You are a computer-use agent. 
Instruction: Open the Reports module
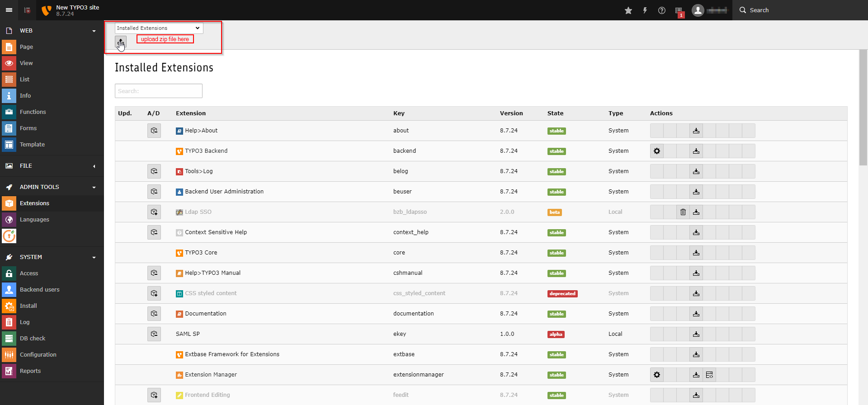click(52, 371)
